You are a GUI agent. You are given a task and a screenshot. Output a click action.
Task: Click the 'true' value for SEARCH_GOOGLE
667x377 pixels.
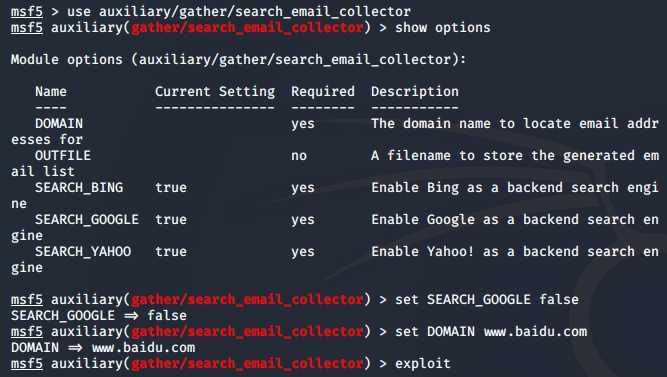pyautogui.click(x=171, y=220)
